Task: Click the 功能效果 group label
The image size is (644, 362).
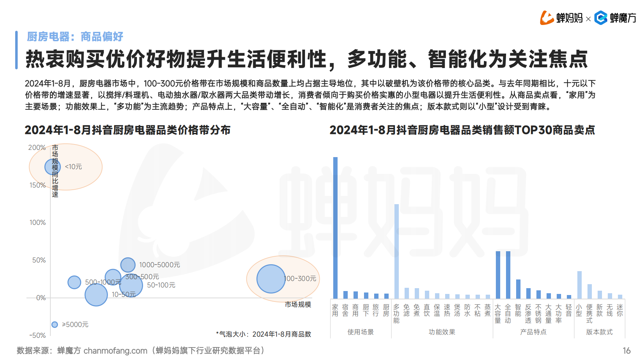Action: [442, 332]
